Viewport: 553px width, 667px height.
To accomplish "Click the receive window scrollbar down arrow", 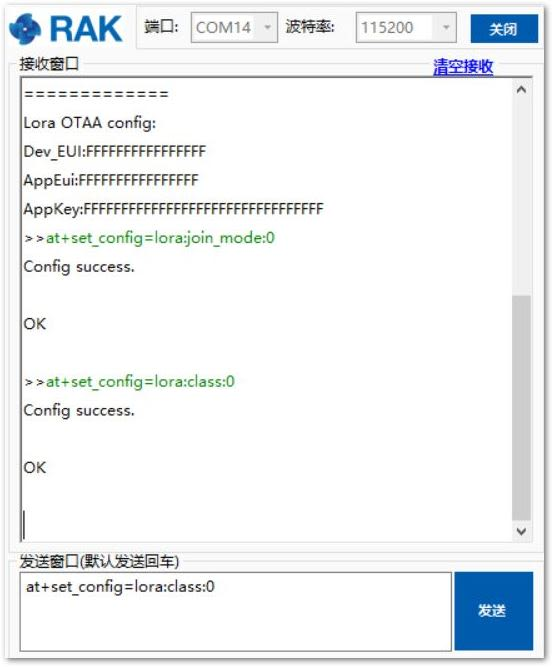I will click(x=521, y=531).
